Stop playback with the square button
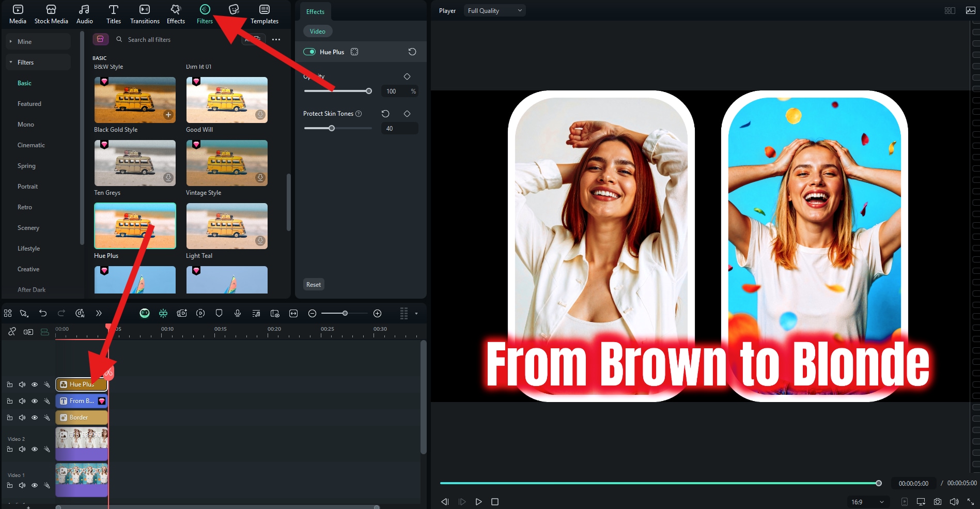980x509 pixels. tap(495, 502)
